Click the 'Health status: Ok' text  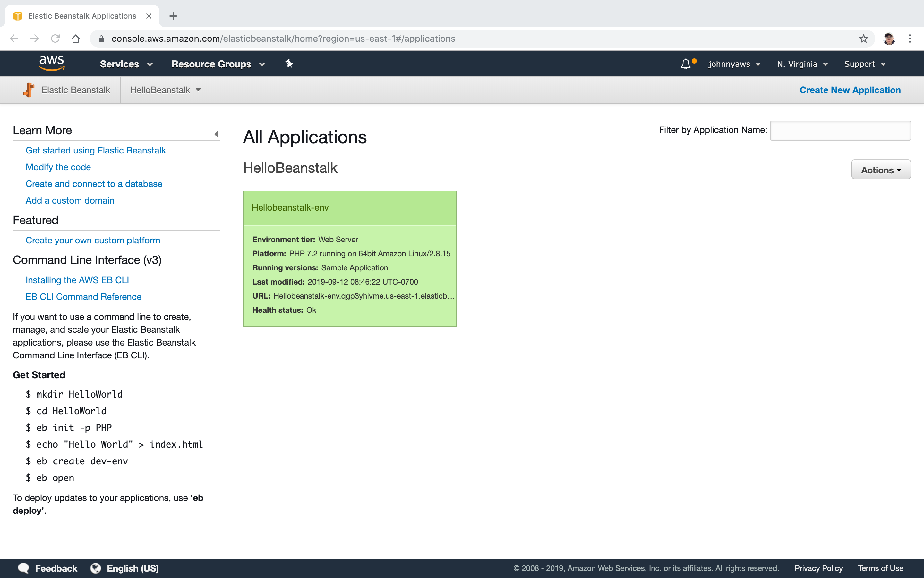point(284,310)
